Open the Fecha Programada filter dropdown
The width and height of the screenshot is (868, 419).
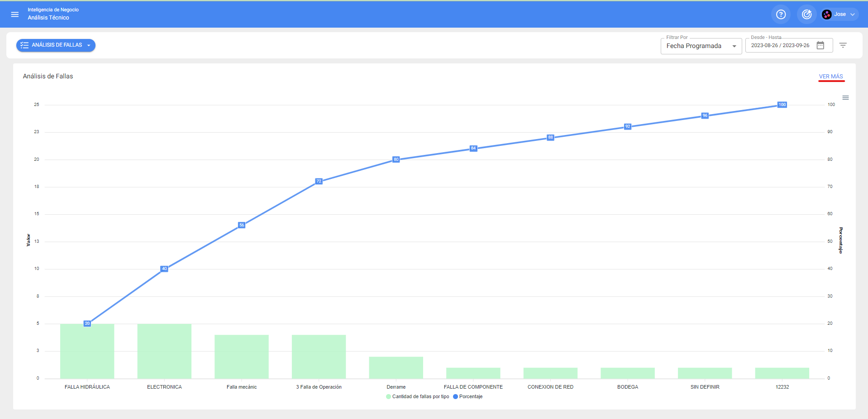pos(701,46)
